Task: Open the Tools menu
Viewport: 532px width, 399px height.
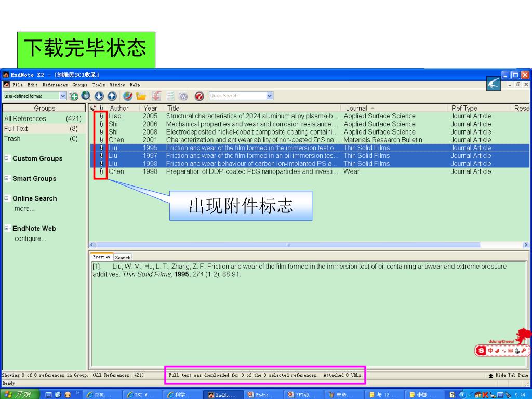Action: [x=99, y=85]
